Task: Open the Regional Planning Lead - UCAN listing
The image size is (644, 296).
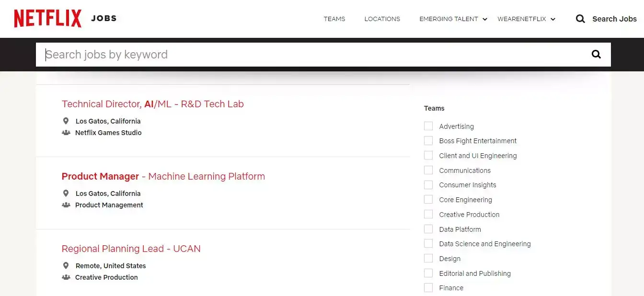Action: (x=131, y=249)
